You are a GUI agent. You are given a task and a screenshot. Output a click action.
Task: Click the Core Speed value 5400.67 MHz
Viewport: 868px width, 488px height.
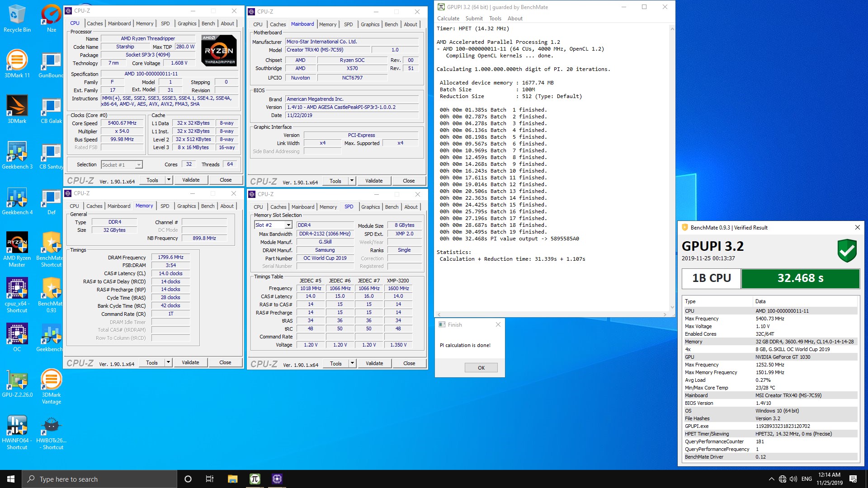coord(122,123)
